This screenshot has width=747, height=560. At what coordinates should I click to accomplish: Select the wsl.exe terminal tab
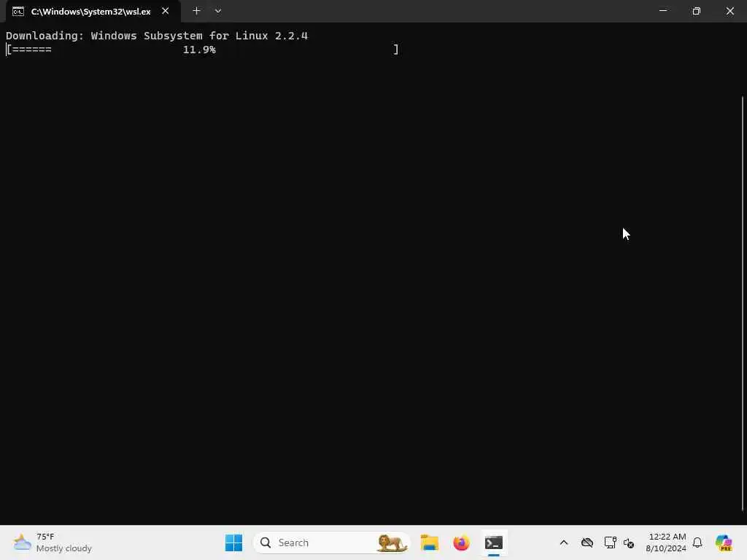(x=93, y=12)
